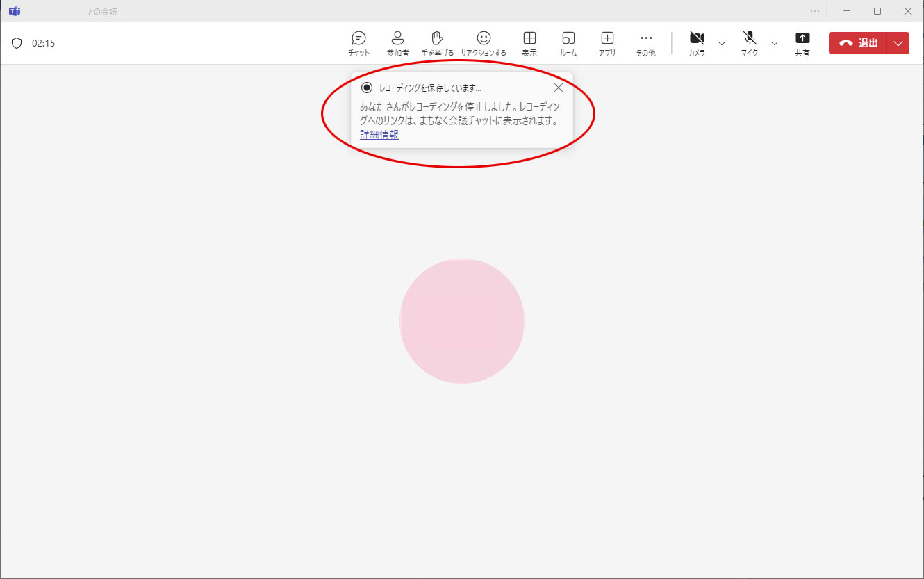Start screen 共有 sharing
Viewport: 924px width, 579px height.
[802, 42]
